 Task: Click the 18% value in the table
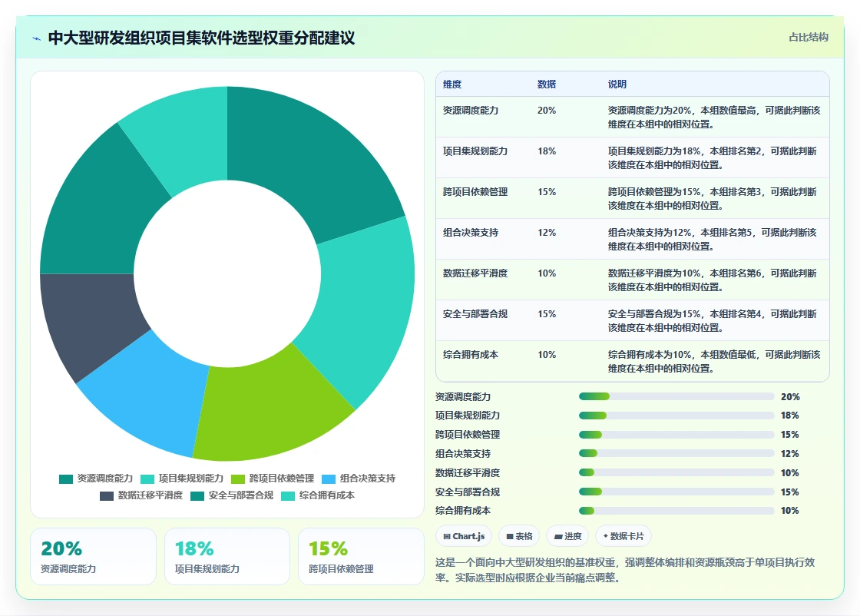(547, 151)
